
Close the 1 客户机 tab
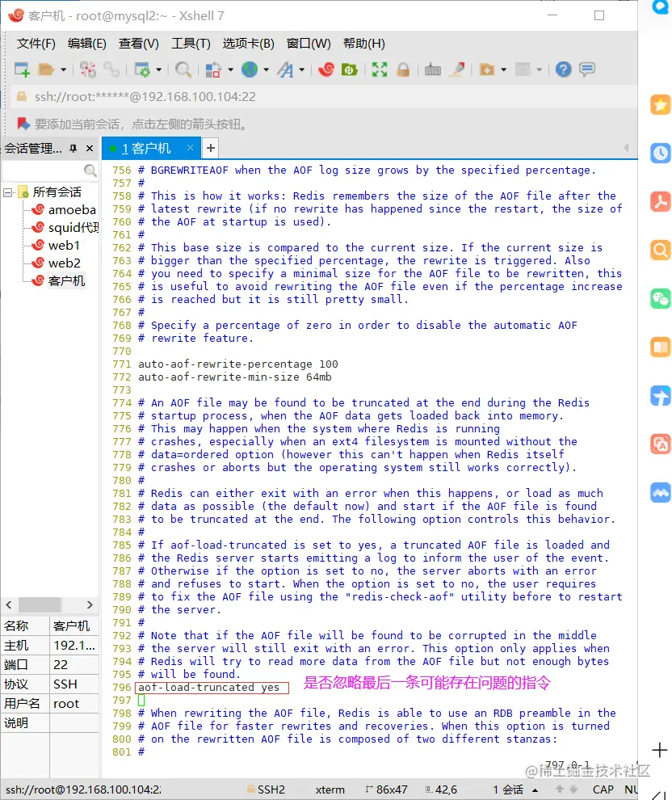click(190, 147)
